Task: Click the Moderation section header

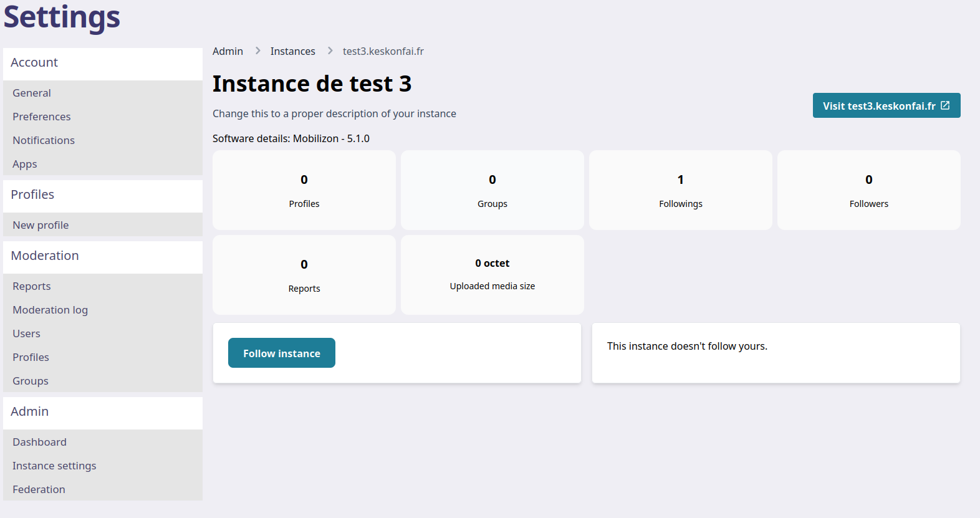Action: pyautogui.click(x=103, y=257)
